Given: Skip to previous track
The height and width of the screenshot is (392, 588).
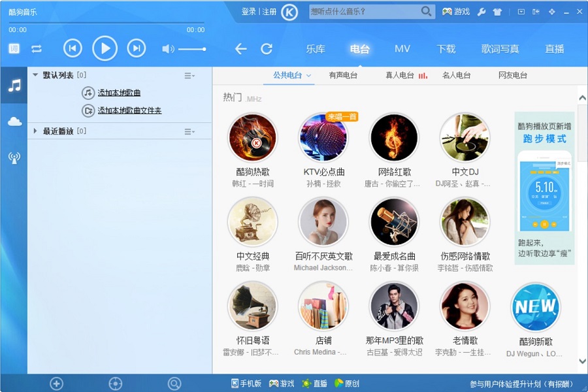Looking at the screenshot, I should point(73,48).
